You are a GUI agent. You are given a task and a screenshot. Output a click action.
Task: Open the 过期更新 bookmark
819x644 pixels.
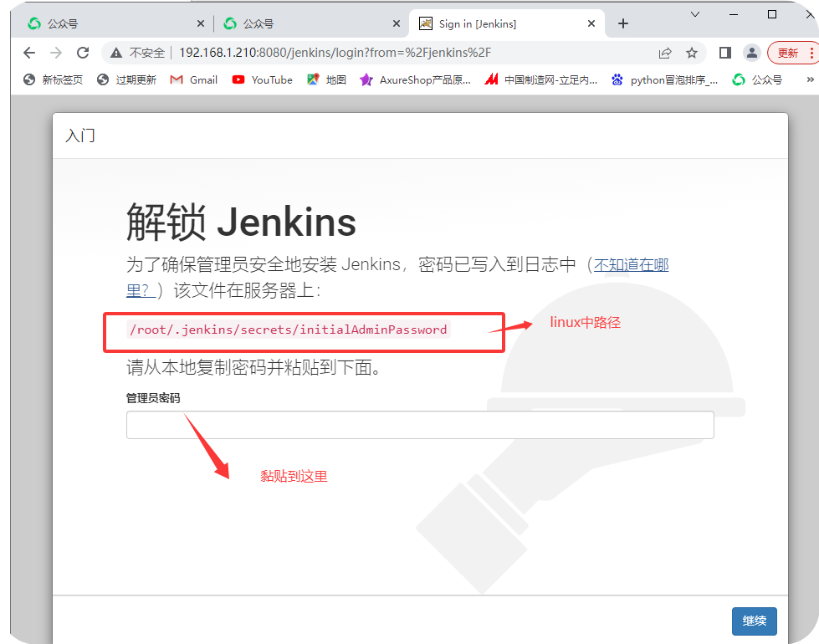(127, 80)
